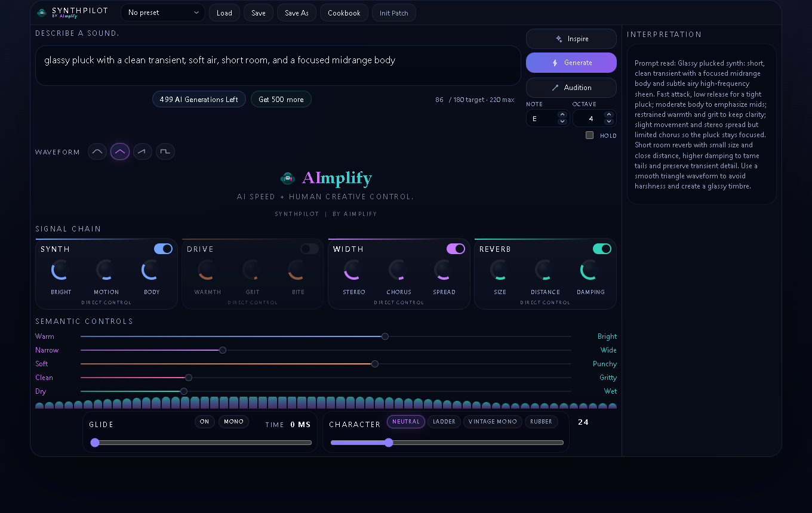The height and width of the screenshot is (513, 812).
Task: Click the Bright knob in Synth module
Action: tap(60, 270)
